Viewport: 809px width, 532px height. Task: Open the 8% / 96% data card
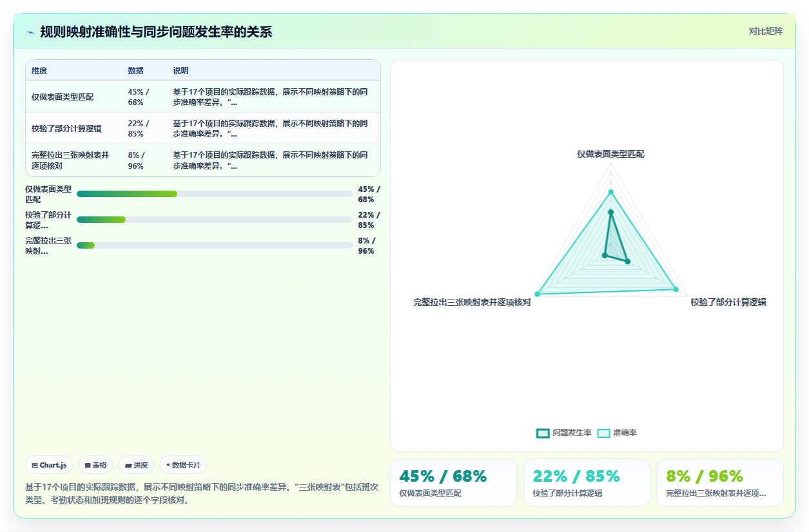pyautogui.click(x=720, y=482)
